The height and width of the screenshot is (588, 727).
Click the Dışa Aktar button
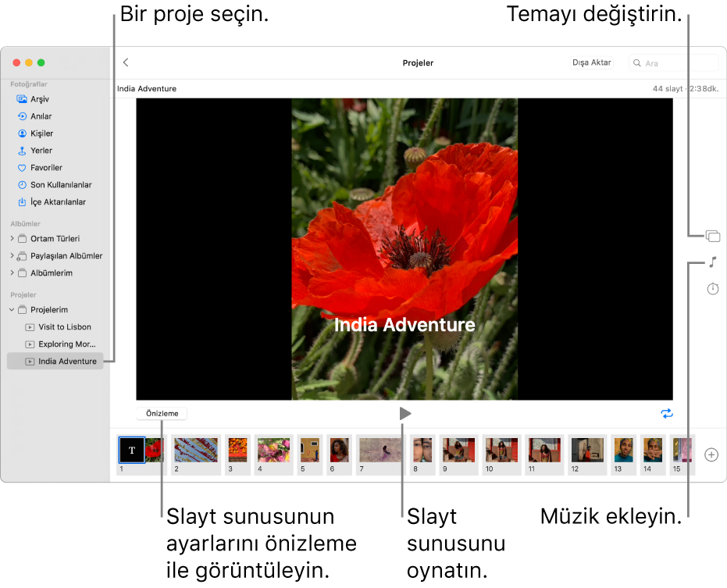pyautogui.click(x=591, y=62)
